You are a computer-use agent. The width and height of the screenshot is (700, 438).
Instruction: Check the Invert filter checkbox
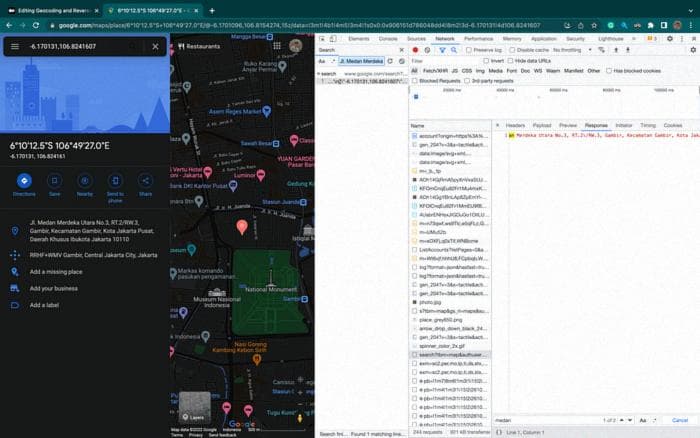click(x=486, y=61)
